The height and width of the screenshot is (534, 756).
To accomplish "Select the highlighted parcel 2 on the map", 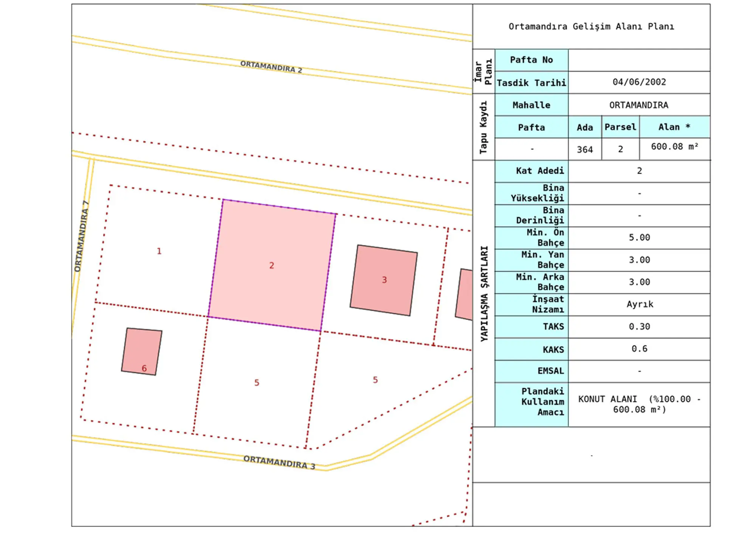I will [x=272, y=265].
